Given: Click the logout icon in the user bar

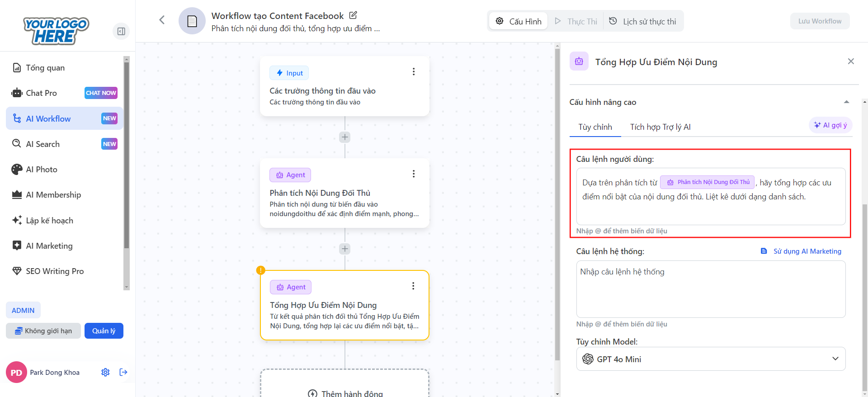Looking at the screenshot, I should point(123,372).
